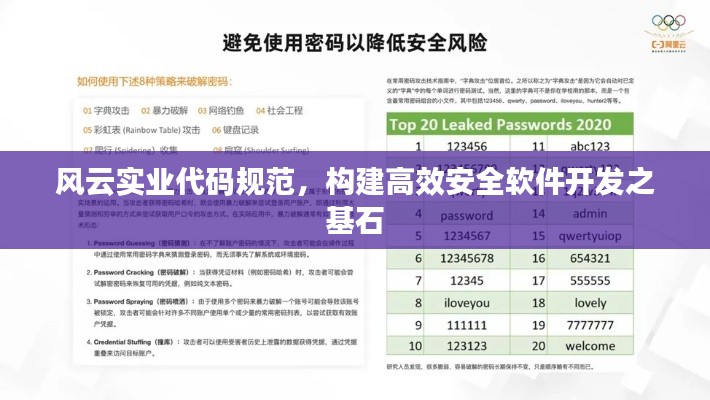This screenshot has height=400, width=710.
Task: Click rank number '16' in the table
Action: pos(538,259)
